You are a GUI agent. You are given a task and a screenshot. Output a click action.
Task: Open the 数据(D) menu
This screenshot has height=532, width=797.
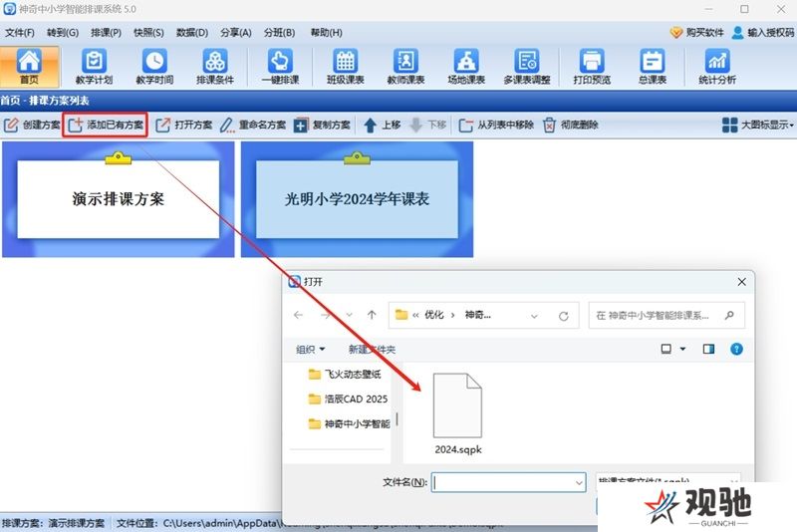(192, 33)
